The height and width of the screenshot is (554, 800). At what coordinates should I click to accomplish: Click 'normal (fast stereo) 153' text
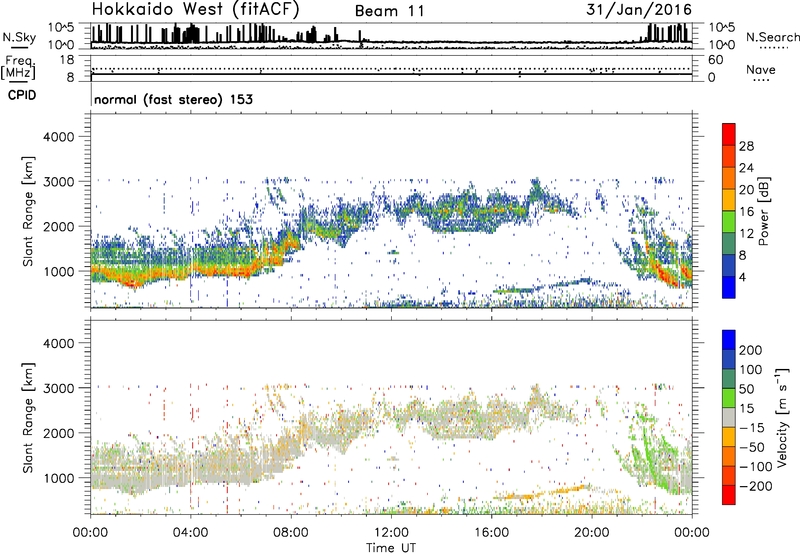(x=173, y=99)
